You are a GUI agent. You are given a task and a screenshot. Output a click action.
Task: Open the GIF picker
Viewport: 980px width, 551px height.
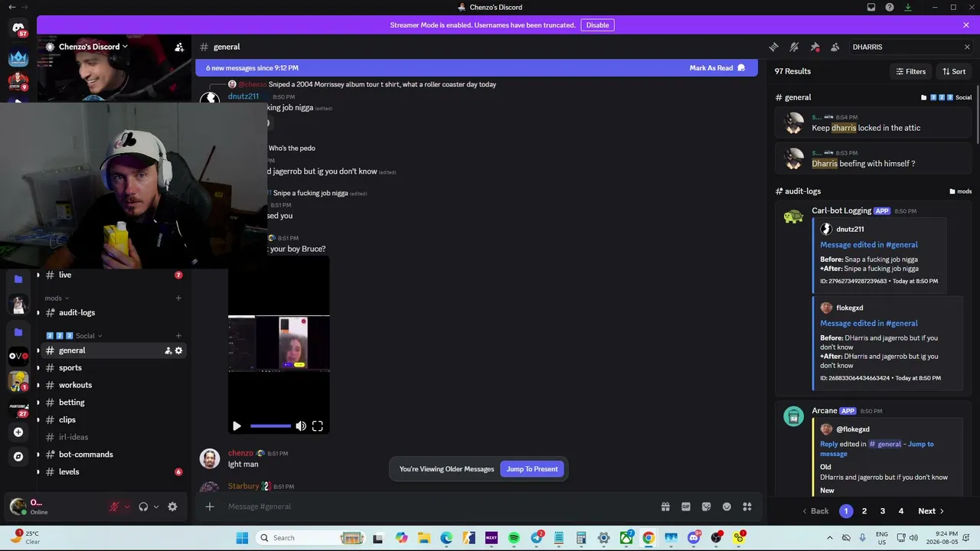[686, 507]
